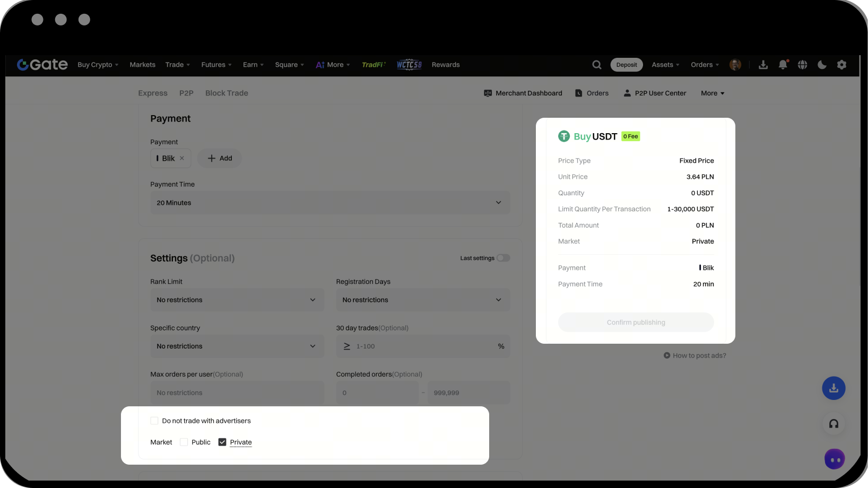Click the download app icon in navbar

(763, 65)
